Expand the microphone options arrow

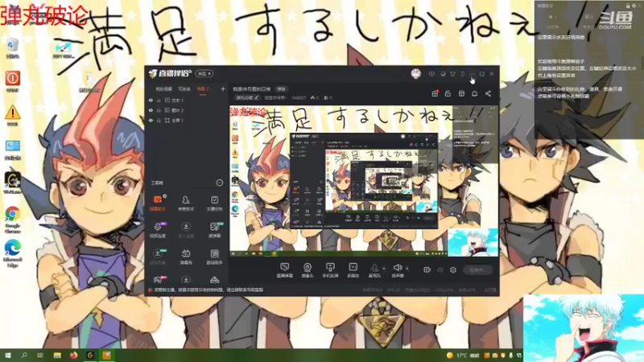384,269
